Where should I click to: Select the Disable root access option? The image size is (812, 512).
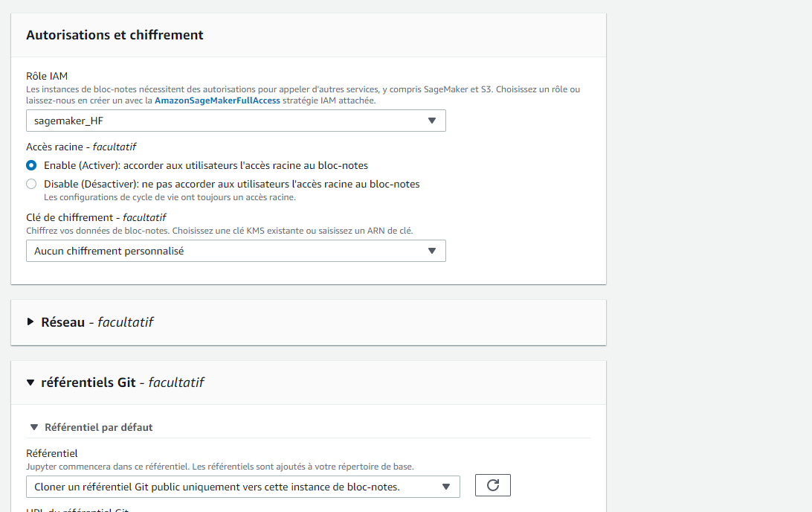[30, 183]
